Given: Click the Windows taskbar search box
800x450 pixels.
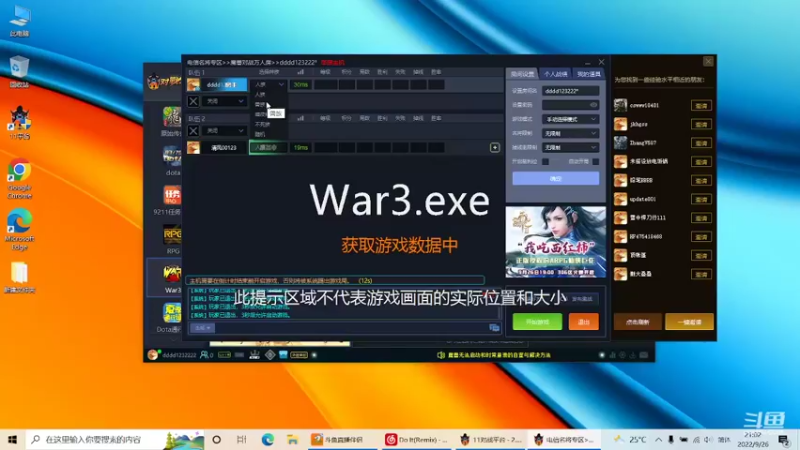Looking at the screenshot, I should pos(115,439).
